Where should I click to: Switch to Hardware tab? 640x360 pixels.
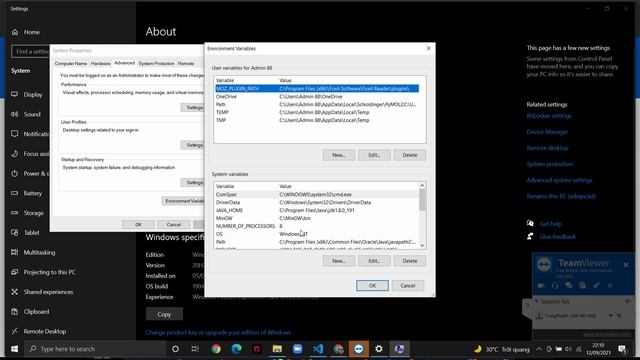tap(100, 64)
